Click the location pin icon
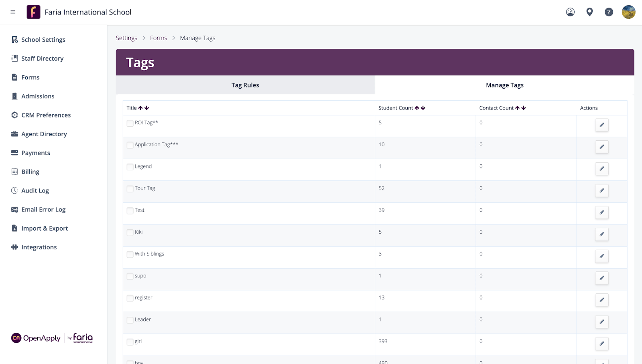Viewport: 642px width, 364px height. tap(589, 12)
